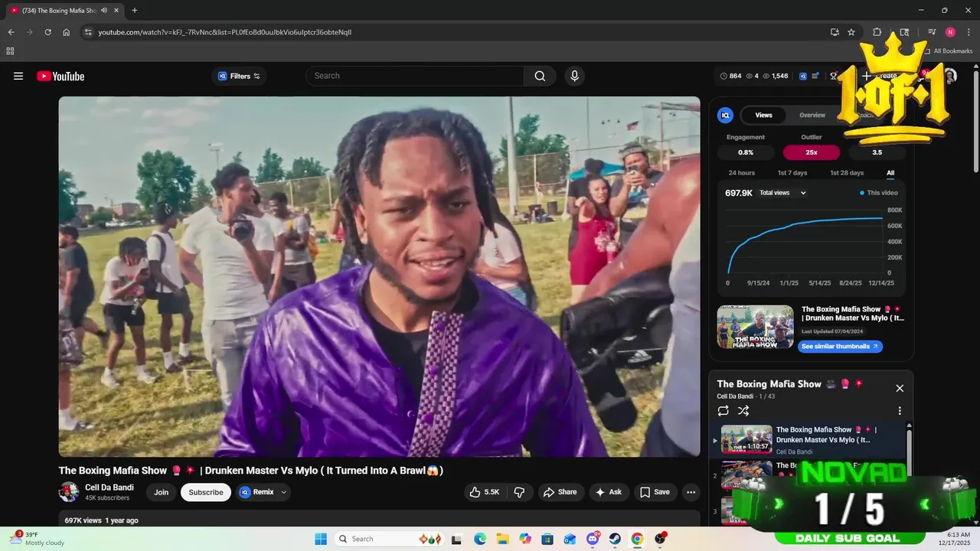Go to YouTube home via logo

pyautogui.click(x=60, y=76)
